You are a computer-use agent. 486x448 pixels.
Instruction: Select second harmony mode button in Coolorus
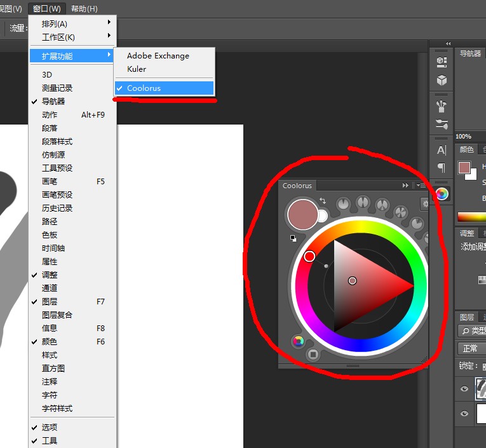tap(363, 202)
